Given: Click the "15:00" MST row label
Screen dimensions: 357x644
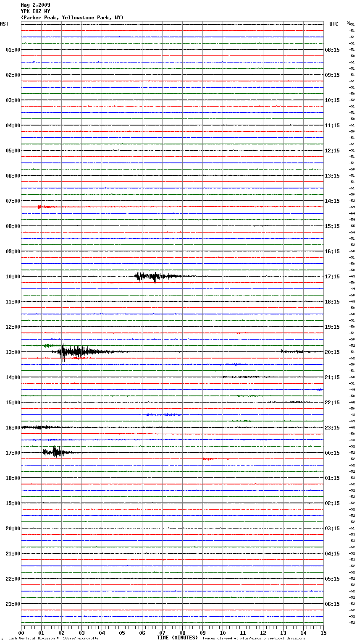Looking at the screenshot, I should click(x=13, y=403).
